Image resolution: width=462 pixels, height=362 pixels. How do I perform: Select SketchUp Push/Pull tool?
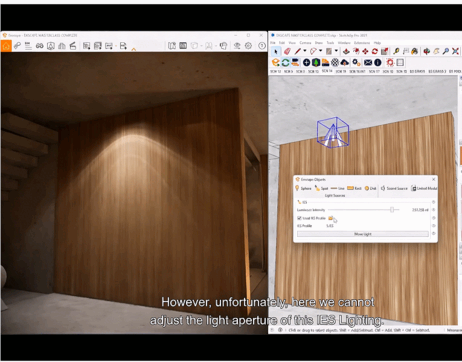pos(346,51)
